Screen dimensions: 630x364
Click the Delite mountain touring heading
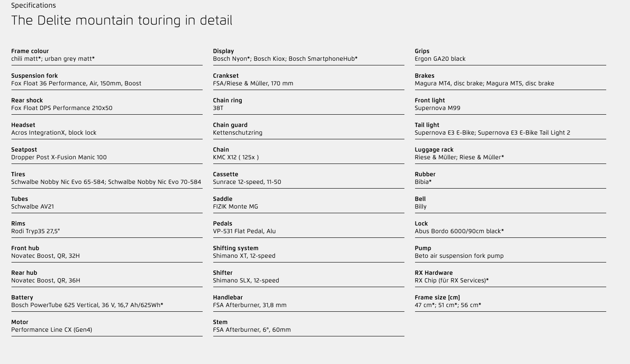(122, 20)
